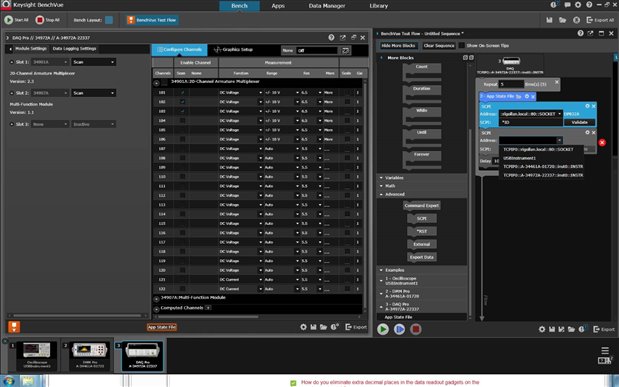Viewport: 619px width, 387px height.
Task: Click the App State File orange icon
Action: [x=14, y=327]
